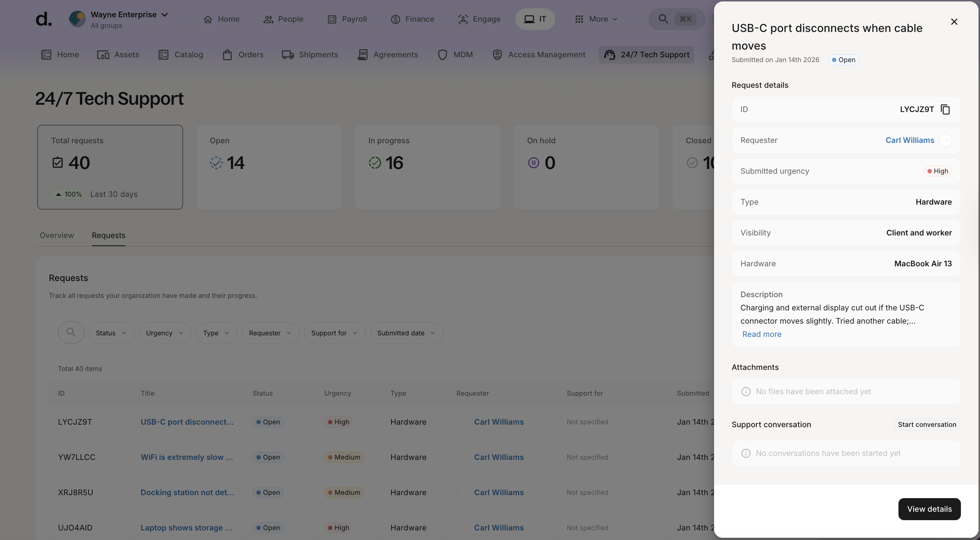Open the Submitted date filter
Image resolution: width=980 pixels, height=540 pixels.
(x=406, y=333)
